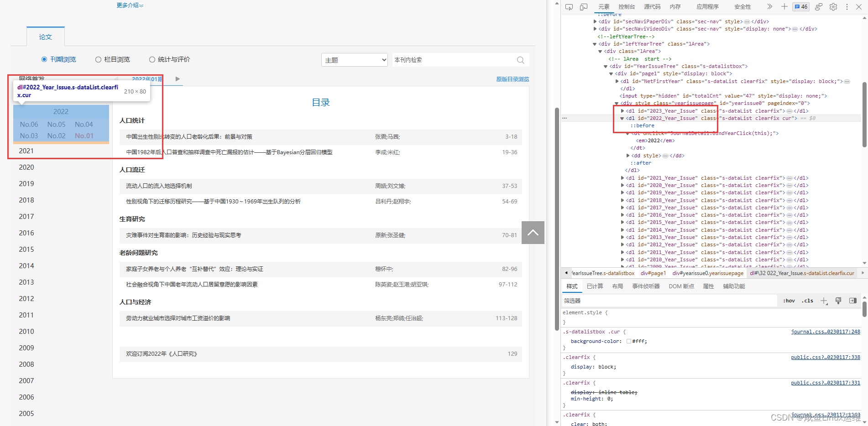Screen dimensions: 868x426
Task: Select issue No.04 of 2022
Action: click(84, 124)
